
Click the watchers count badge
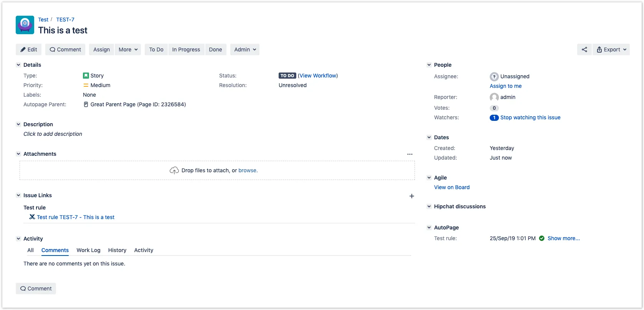[x=494, y=118]
